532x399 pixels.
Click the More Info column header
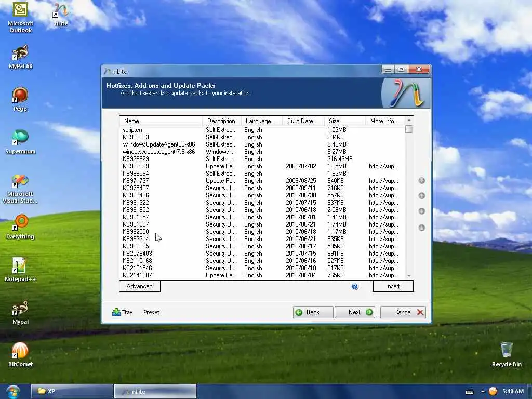click(385, 121)
